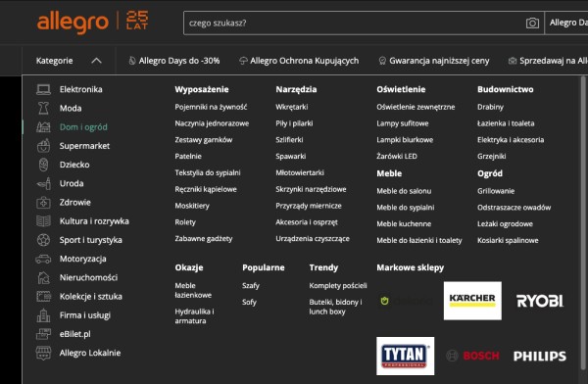Open Meble kuchenne

(404, 224)
